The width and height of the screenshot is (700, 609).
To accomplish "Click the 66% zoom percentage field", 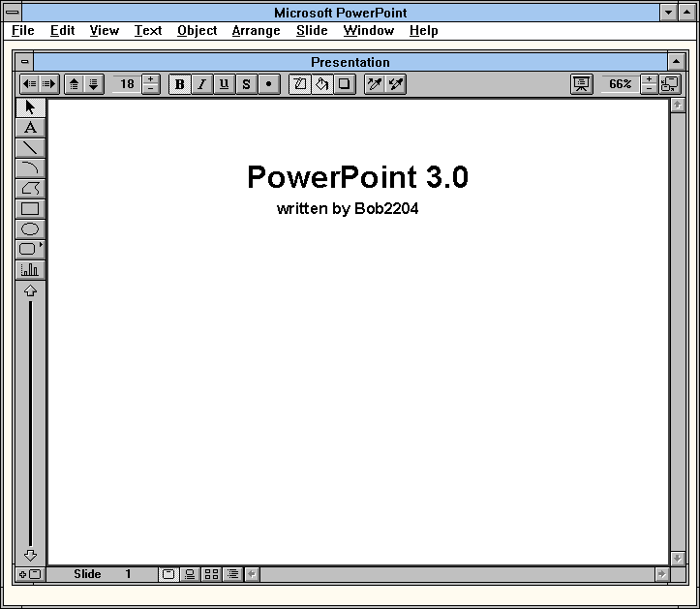I will 620,84.
